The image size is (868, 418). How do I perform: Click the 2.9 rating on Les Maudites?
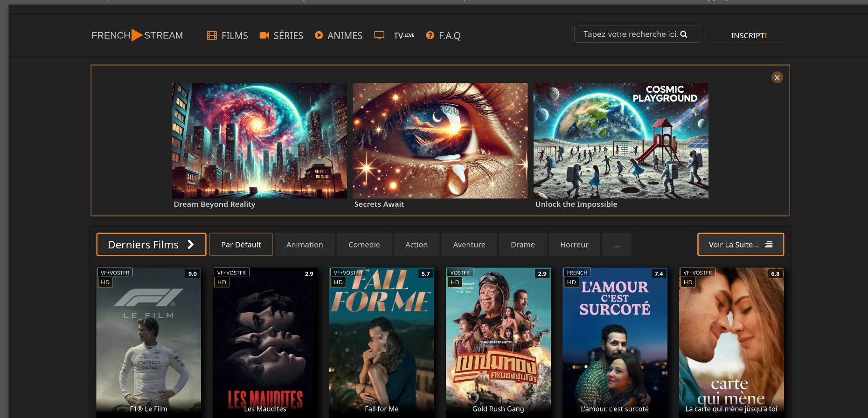pyautogui.click(x=309, y=274)
